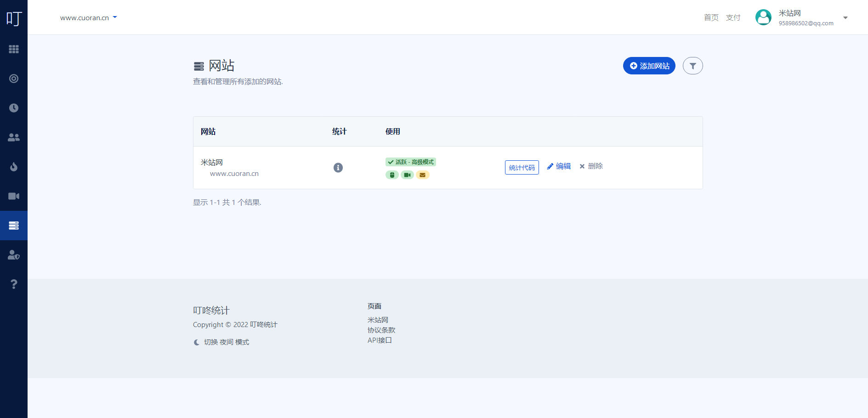Image resolution: width=868 pixels, height=418 pixels.
Task: Open the dashboard grid icon in sidebar
Action: pos(14,49)
